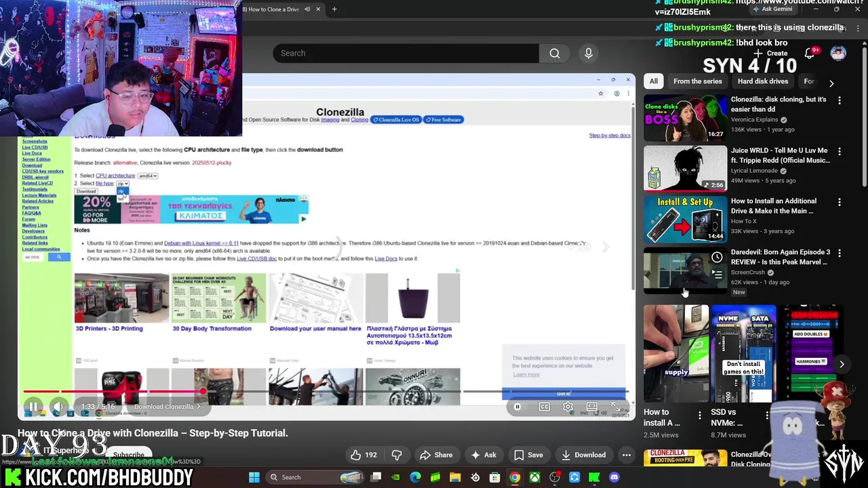Show the next Shorts with the arrow
Screen dimensions: 868x488
click(842, 365)
